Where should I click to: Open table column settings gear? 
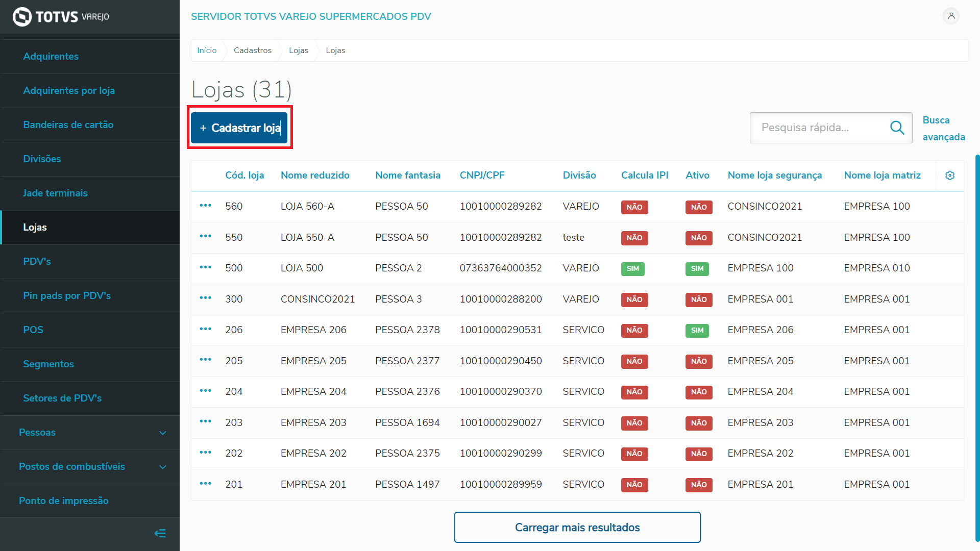(x=949, y=176)
